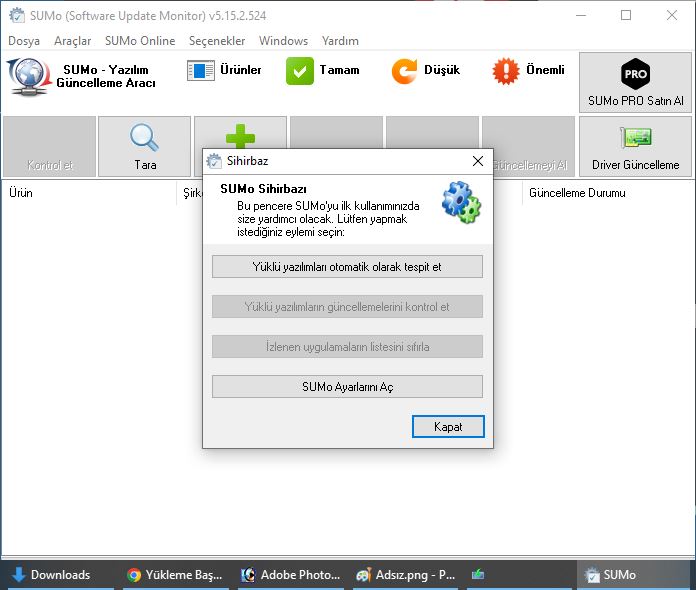Click the Ürünler products icon
The height and width of the screenshot is (590, 696).
pyautogui.click(x=201, y=71)
